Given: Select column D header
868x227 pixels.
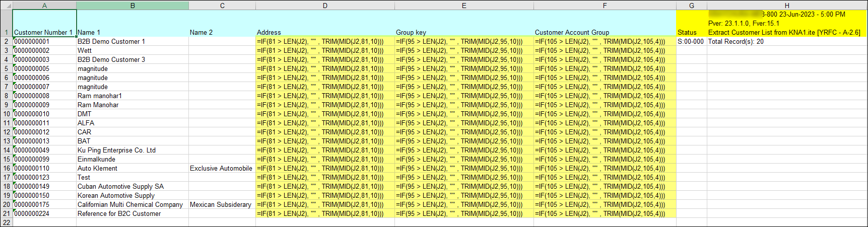Looking at the screenshot, I should [325, 6].
